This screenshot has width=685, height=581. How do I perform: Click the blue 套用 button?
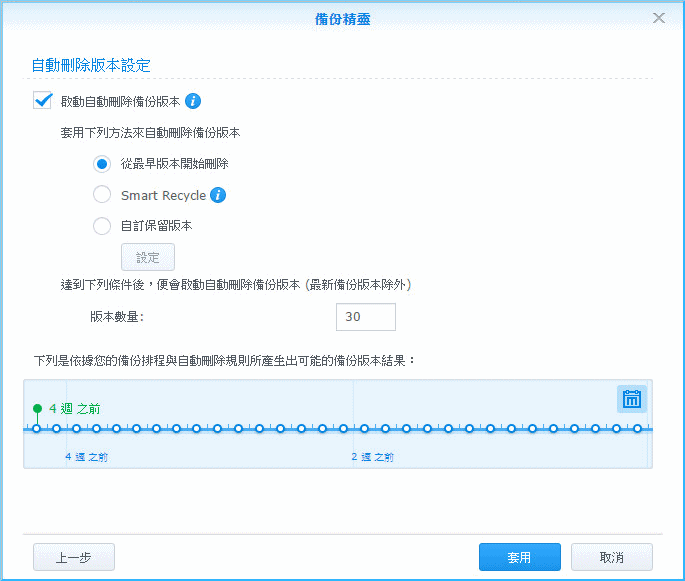coord(519,557)
